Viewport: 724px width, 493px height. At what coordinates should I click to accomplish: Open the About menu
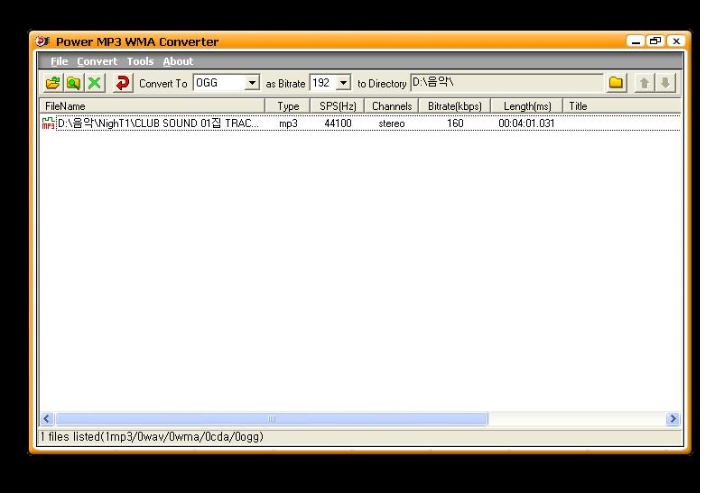click(x=178, y=61)
